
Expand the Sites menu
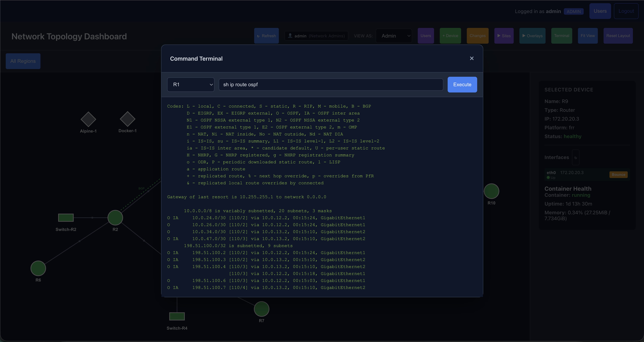coord(504,36)
